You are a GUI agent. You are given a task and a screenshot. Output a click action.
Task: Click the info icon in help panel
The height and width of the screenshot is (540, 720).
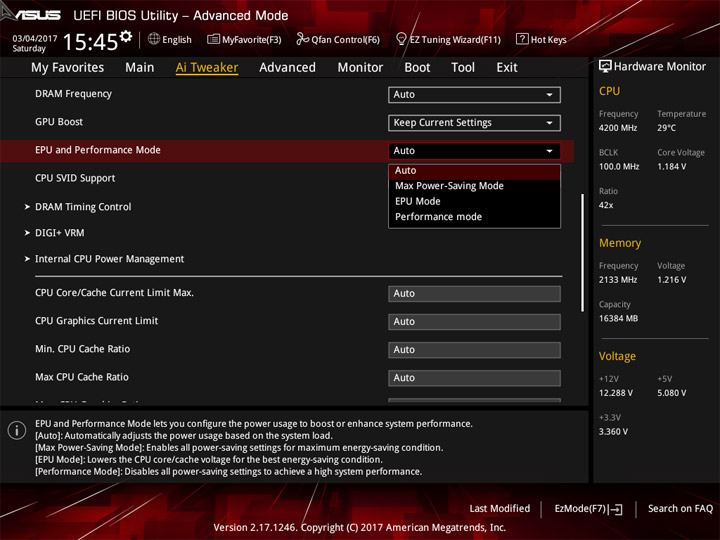(x=17, y=430)
